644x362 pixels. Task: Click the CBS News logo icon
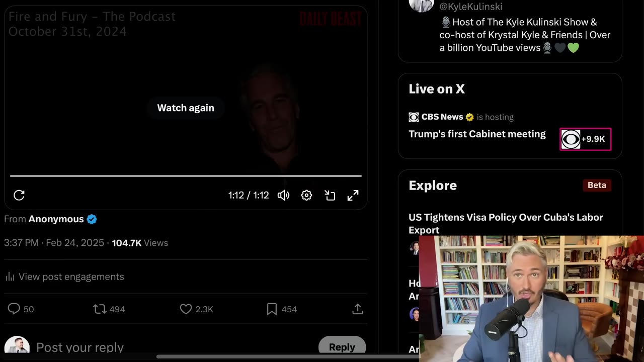[414, 117]
